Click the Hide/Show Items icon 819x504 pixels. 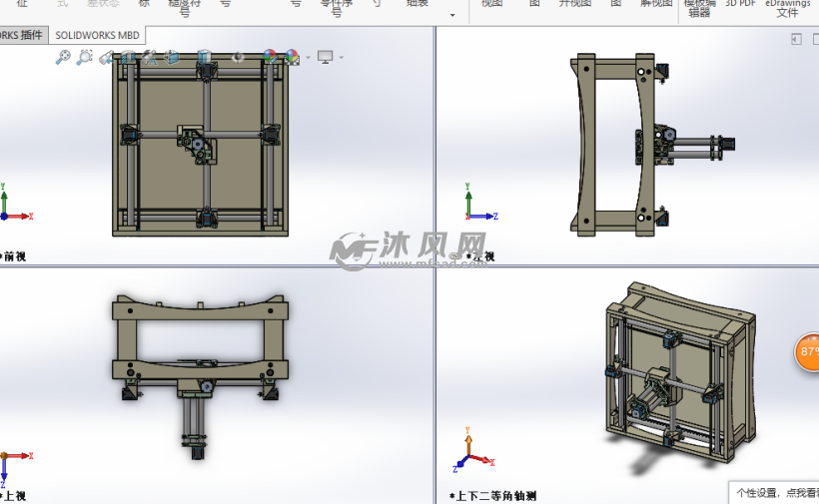pos(238,57)
